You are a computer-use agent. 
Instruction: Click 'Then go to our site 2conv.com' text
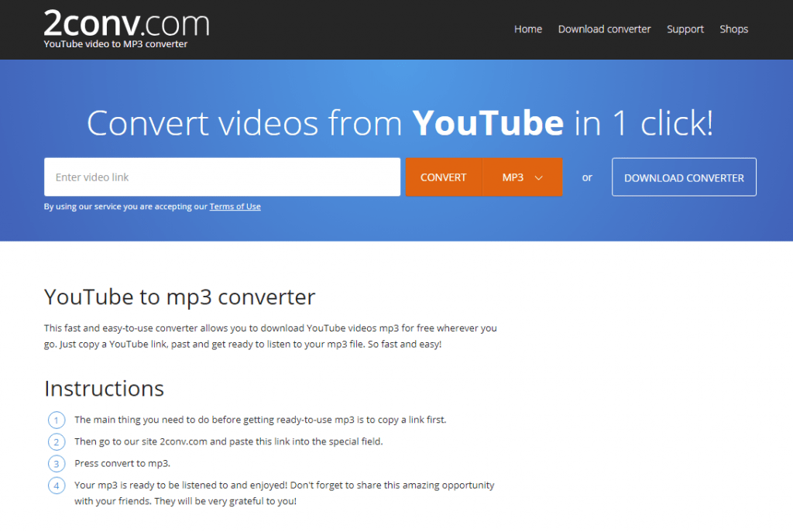[228, 441]
